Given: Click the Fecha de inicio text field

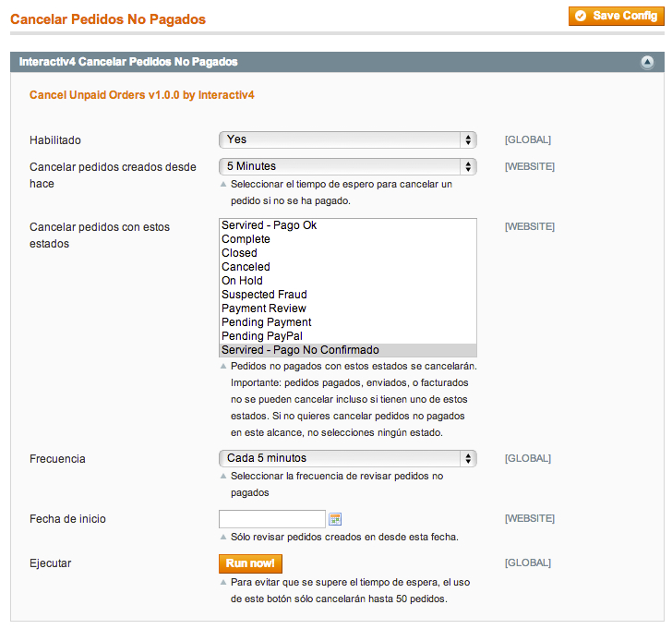Looking at the screenshot, I should [x=272, y=519].
